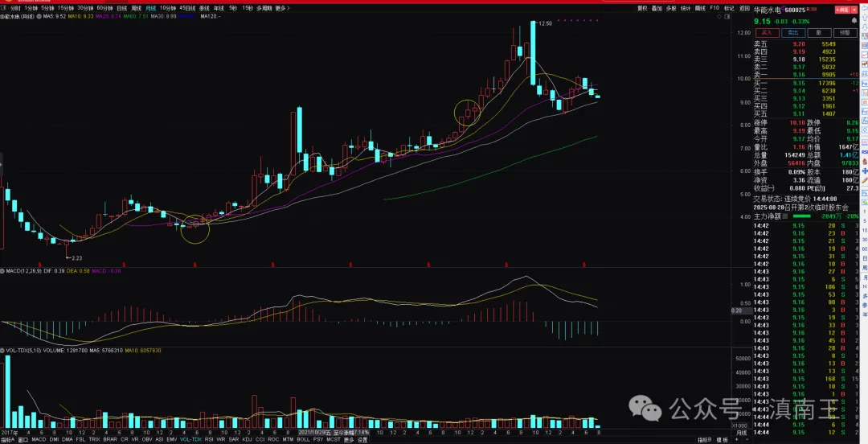868x444 pixels.
Task: Click the 12.50 high price label
Action: [x=546, y=23]
